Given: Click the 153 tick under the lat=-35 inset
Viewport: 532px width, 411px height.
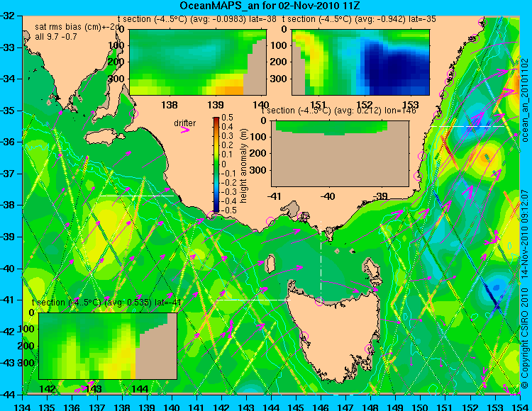Looking at the screenshot, I should pyautogui.click(x=411, y=104).
